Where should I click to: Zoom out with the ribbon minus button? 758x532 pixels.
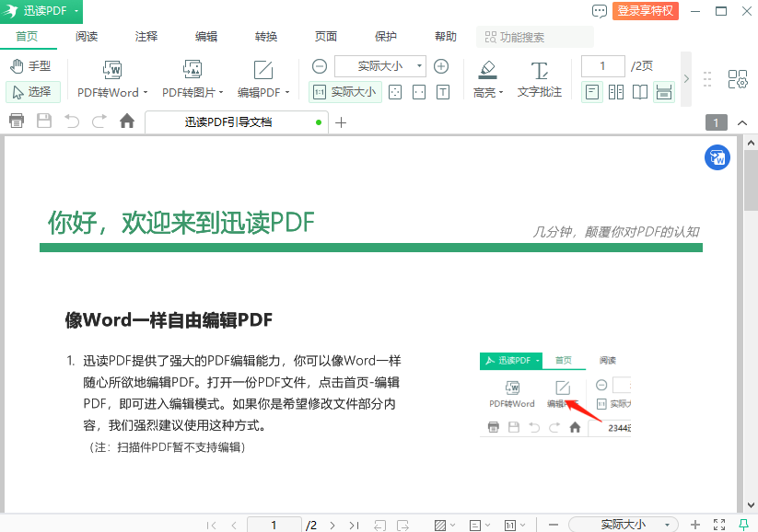point(319,66)
